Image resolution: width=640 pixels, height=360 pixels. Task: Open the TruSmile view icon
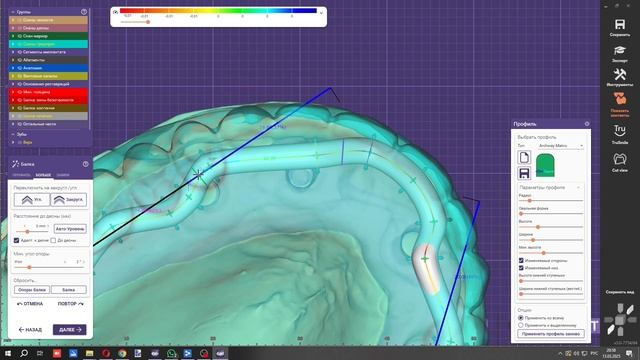pos(620,131)
